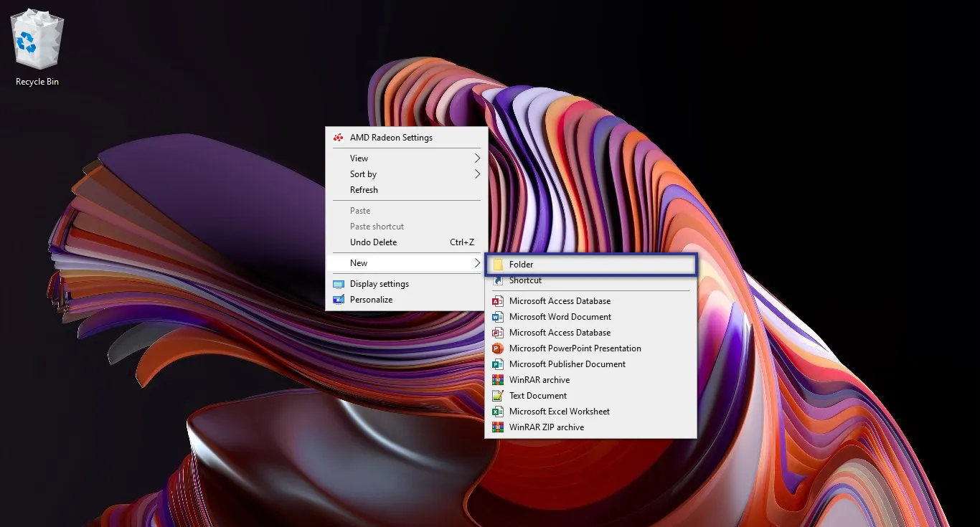Viewport: 980px width, 527px height.
Task: Select Paste shortcut option
Action: [377, 226]
